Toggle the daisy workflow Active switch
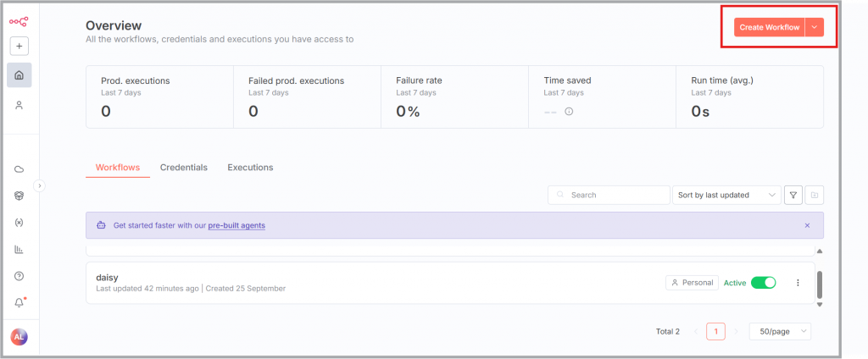The width and height of the screenshot is (868, 359). pyautogui.click(x=763, y=283)
